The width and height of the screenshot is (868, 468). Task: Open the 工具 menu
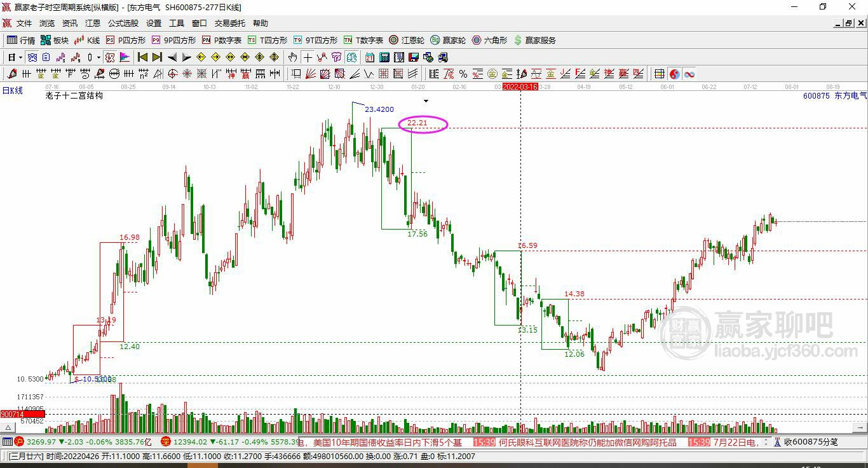click(x=177, y=24)
